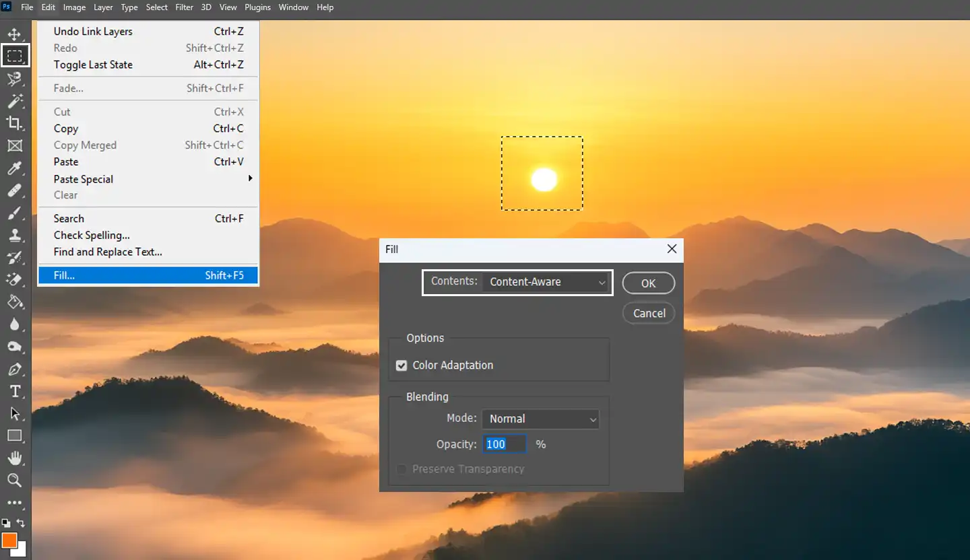Open the View menu

tap(228, 7)
